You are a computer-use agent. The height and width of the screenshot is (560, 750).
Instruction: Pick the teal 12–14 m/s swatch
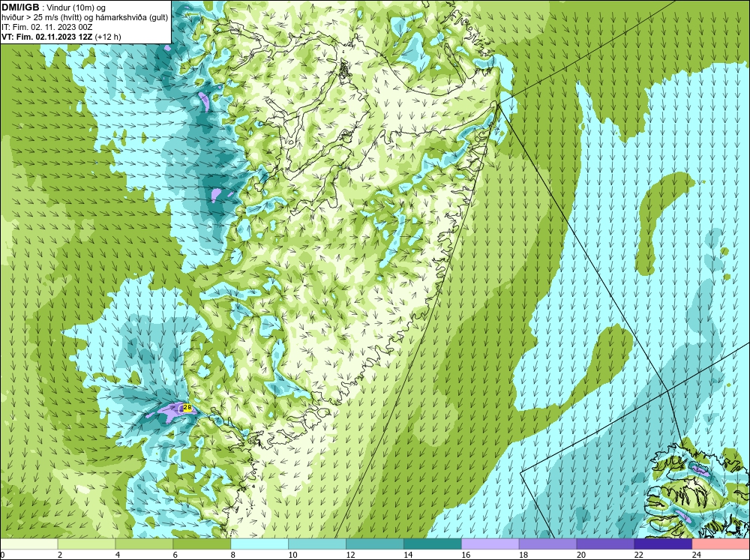pyautogui.click(x=374, y=544)
